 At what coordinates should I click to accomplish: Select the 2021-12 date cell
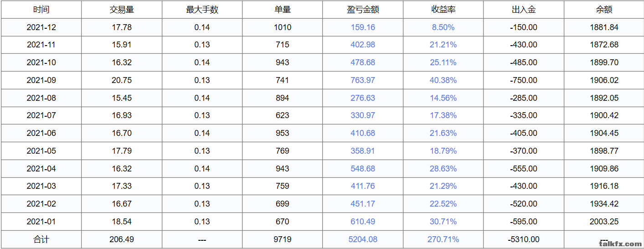point(41,27)
